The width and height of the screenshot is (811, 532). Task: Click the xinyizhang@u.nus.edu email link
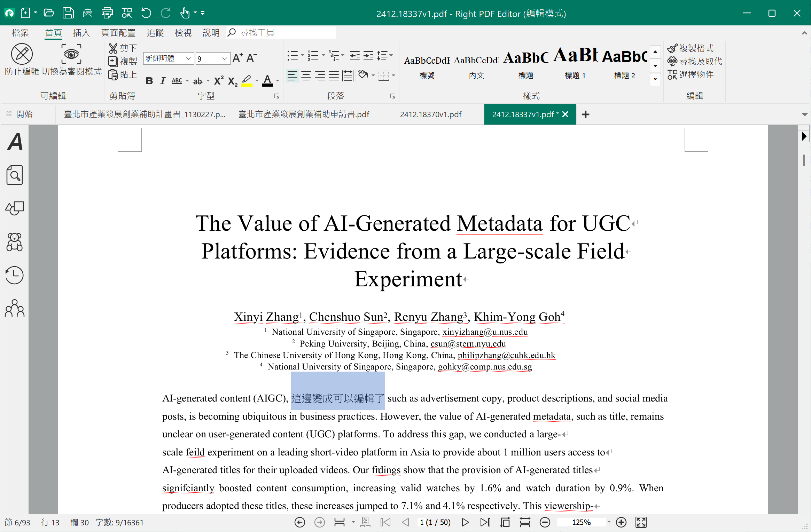tap(485, 332)
